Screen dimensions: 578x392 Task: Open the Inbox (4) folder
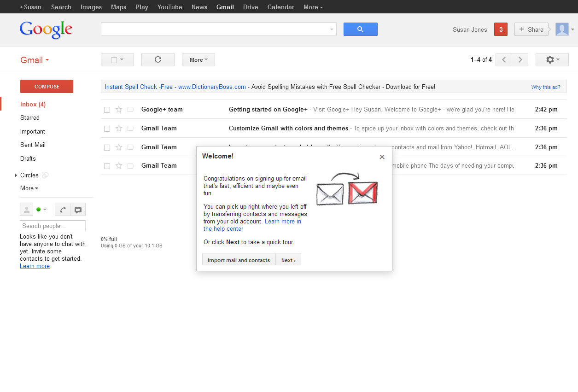33,104
